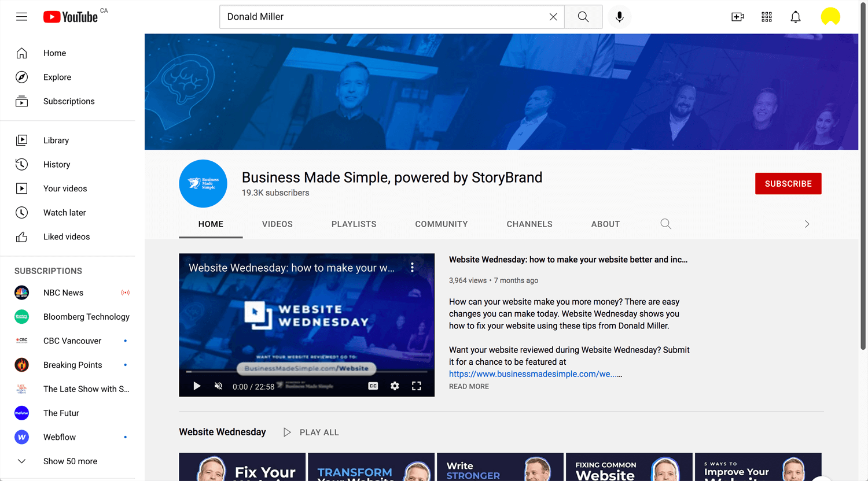Open video player settings gear
The height and width of the screenshot is (481, 868).
(x=395, y=386)
